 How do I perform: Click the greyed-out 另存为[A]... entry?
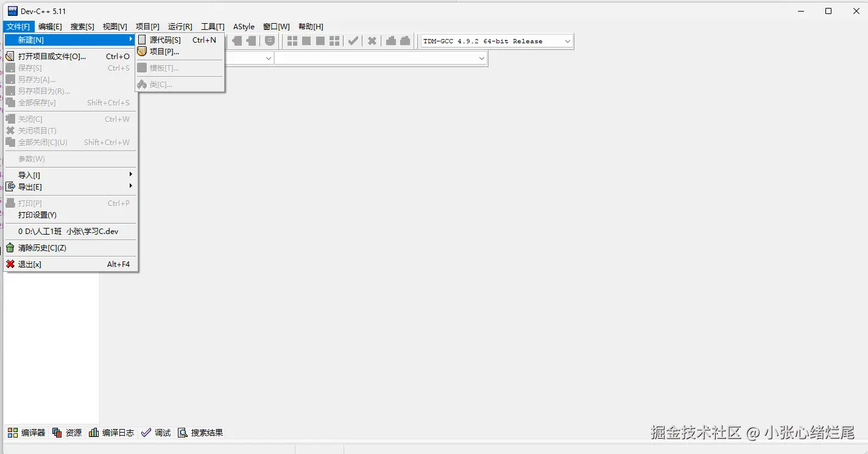coord(71,79)
